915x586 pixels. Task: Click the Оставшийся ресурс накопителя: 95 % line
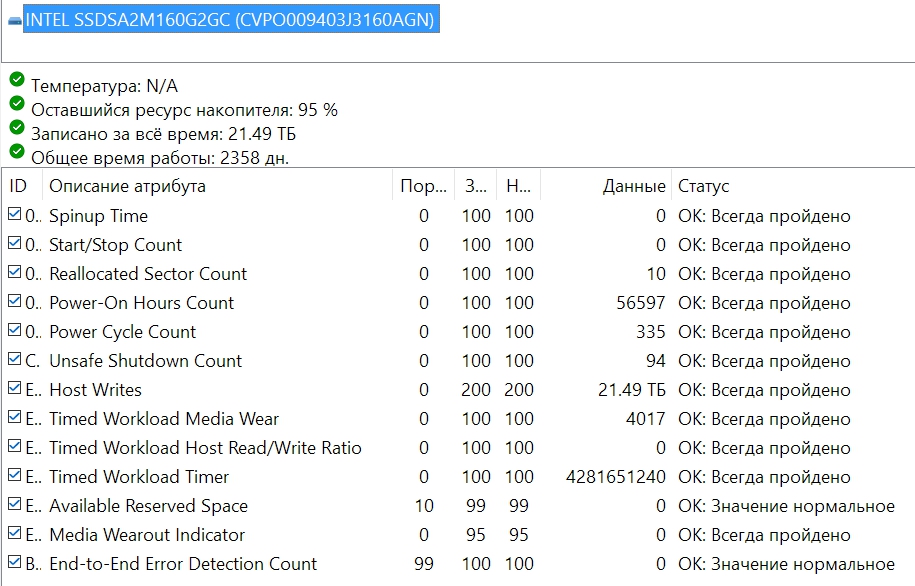(184, 110)
